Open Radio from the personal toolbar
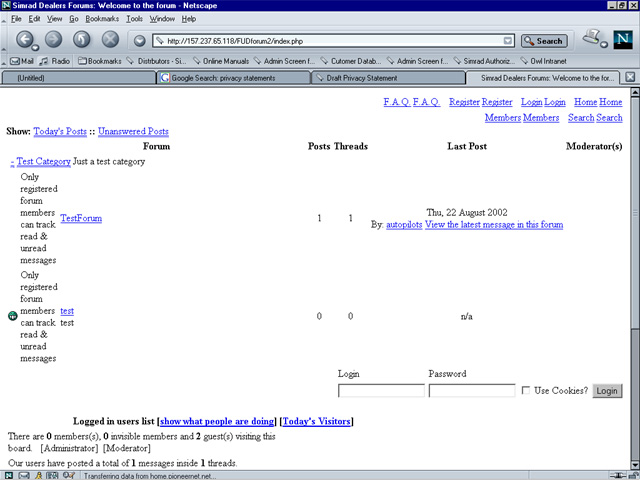Screen dimensions: 640x480 (55, 61)
